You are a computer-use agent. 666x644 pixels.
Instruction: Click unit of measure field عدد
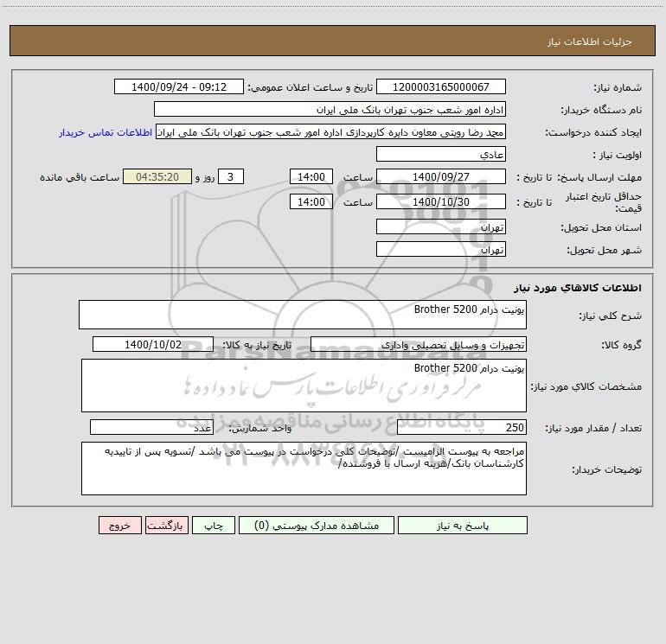[151, 428]
